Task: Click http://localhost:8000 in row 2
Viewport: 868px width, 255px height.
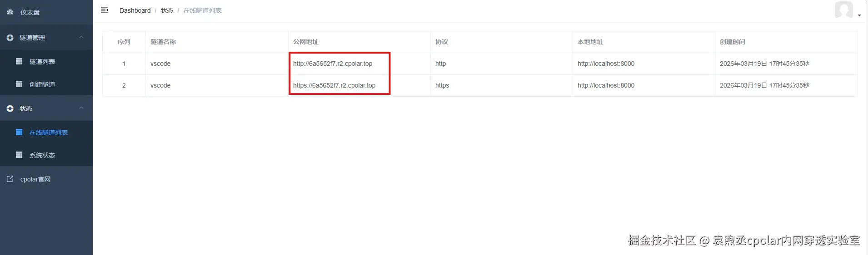Action: point(606,85)
